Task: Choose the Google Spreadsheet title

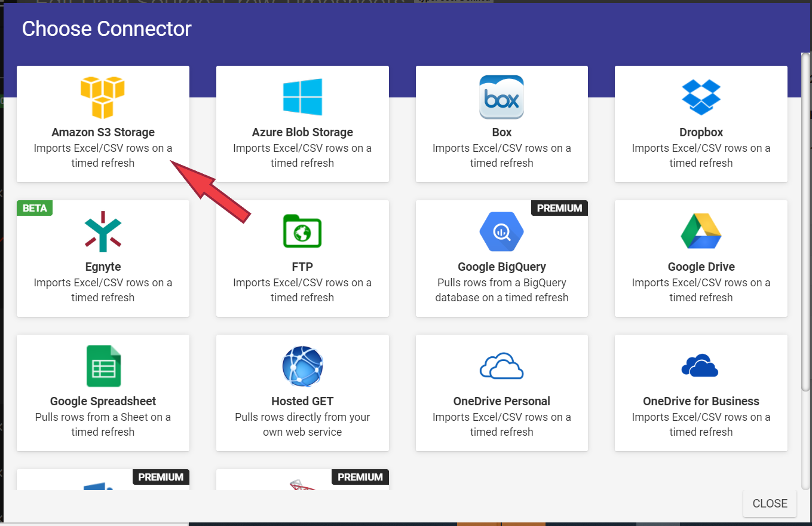Action: click(103, 402)
